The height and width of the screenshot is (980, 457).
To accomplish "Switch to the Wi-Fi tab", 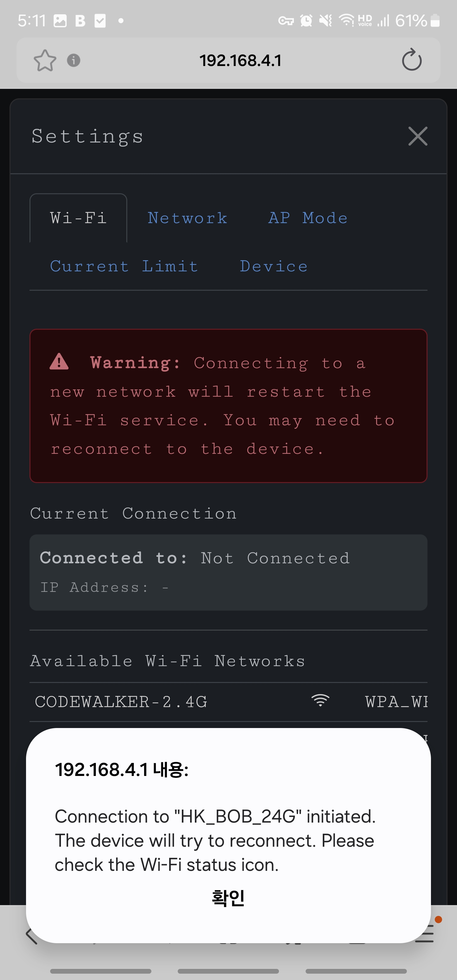I will 78,218.
